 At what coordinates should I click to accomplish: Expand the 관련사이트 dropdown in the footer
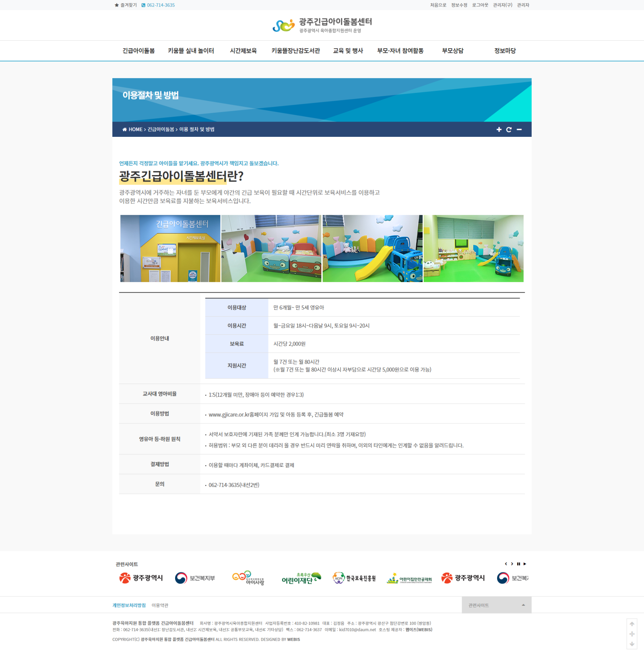pos(496,605)
